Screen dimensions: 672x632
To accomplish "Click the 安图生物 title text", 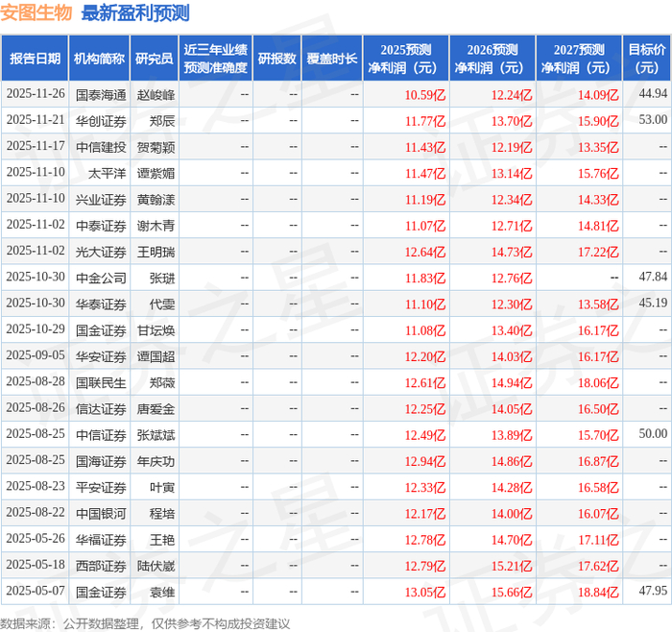I will pos(36,12).
